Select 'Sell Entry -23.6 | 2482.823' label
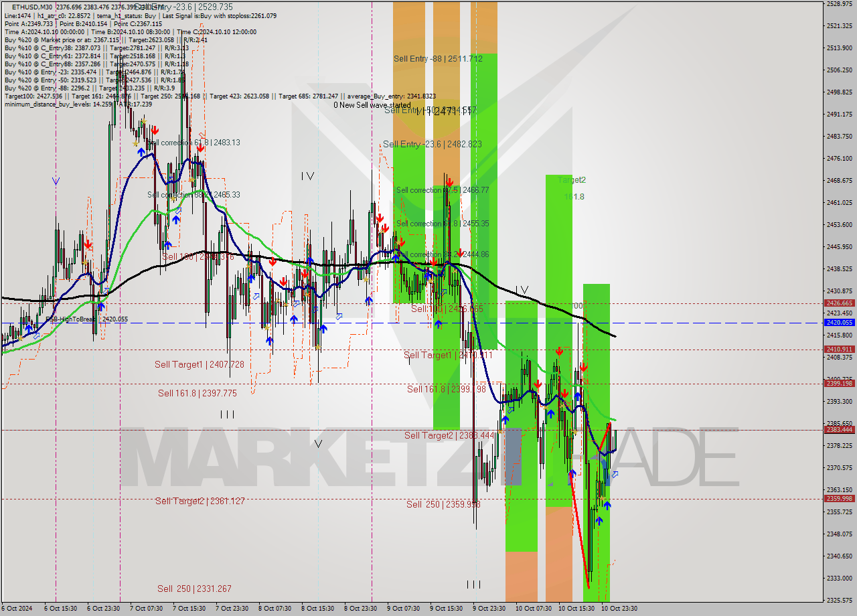857x616 pixels. pyautogui.click(x=433, y=144)
